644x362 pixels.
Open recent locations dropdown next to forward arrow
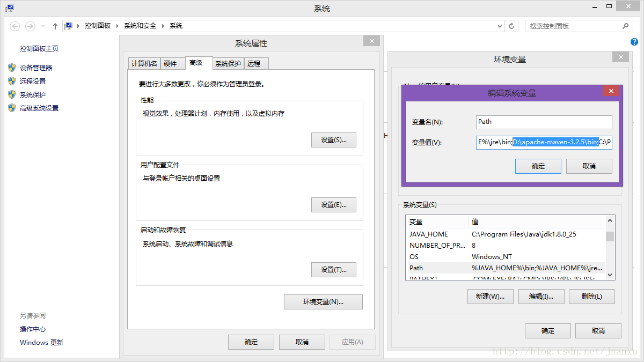tap(43, 26)
